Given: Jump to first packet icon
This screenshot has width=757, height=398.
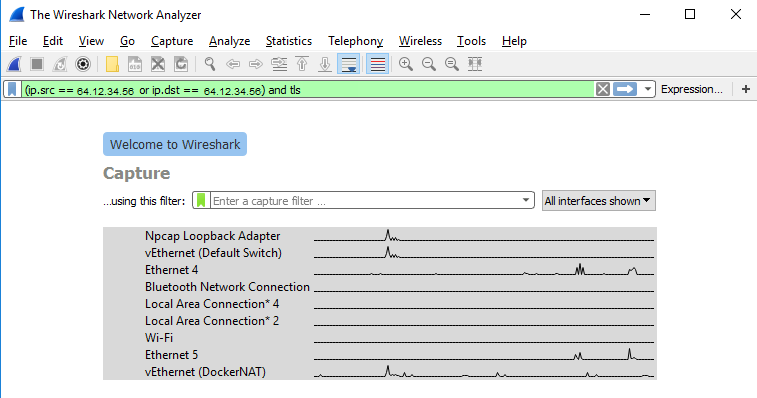Looking at the screenshot, I should coord(302,64).
